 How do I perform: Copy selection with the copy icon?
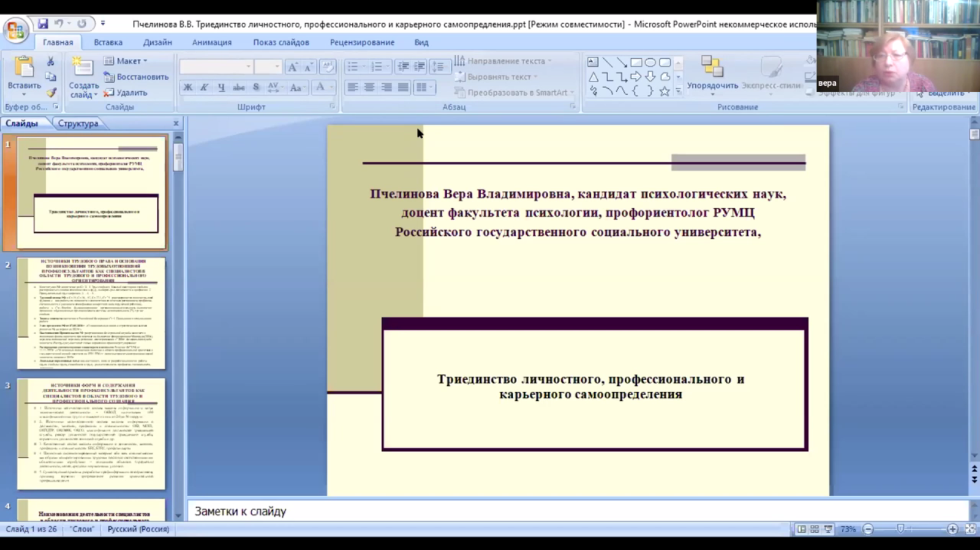[x=51, y=77]
